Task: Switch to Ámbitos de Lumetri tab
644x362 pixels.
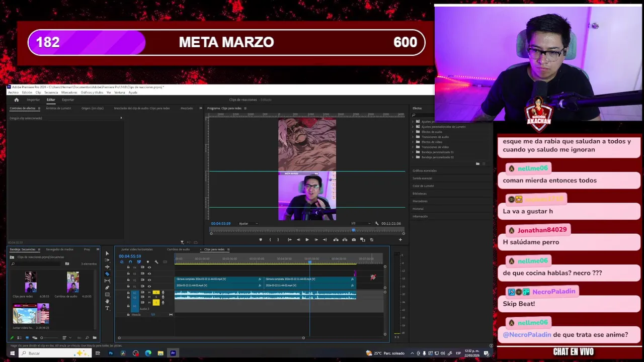Action: [58, 108]
